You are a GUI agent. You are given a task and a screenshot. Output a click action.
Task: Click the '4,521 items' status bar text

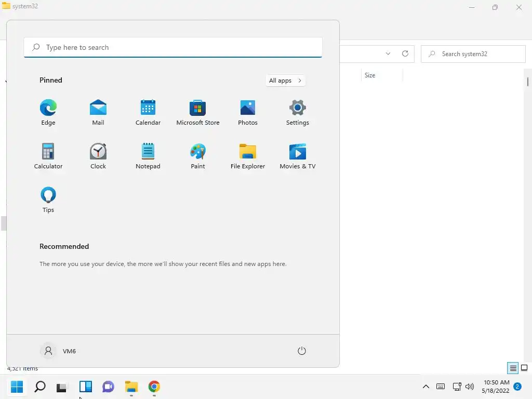pyautogui.click(x=23, y=368)
